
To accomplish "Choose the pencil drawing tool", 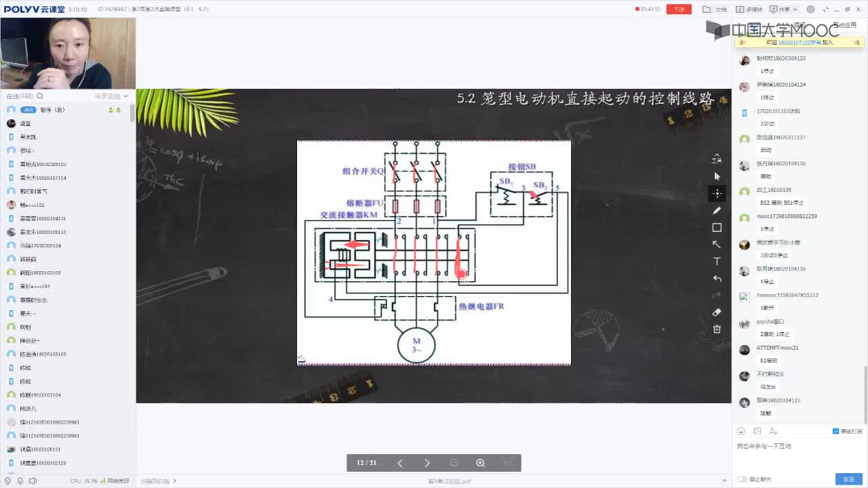I will (717, 211).
